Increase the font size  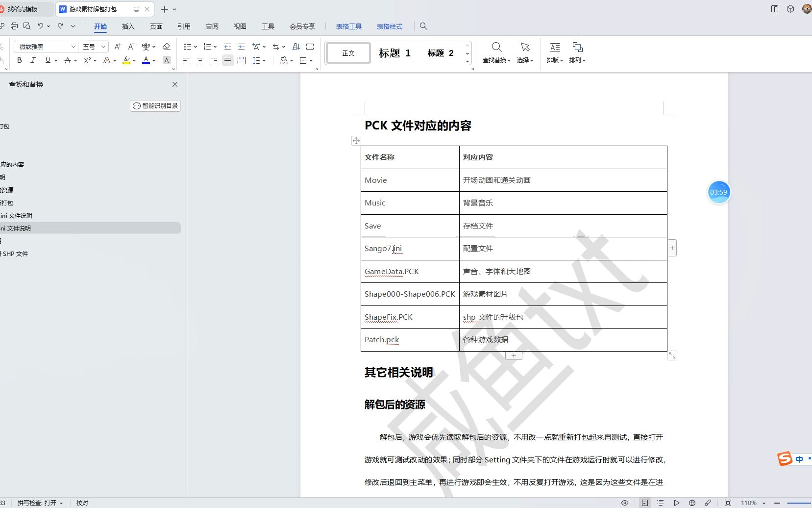(118, 47)
